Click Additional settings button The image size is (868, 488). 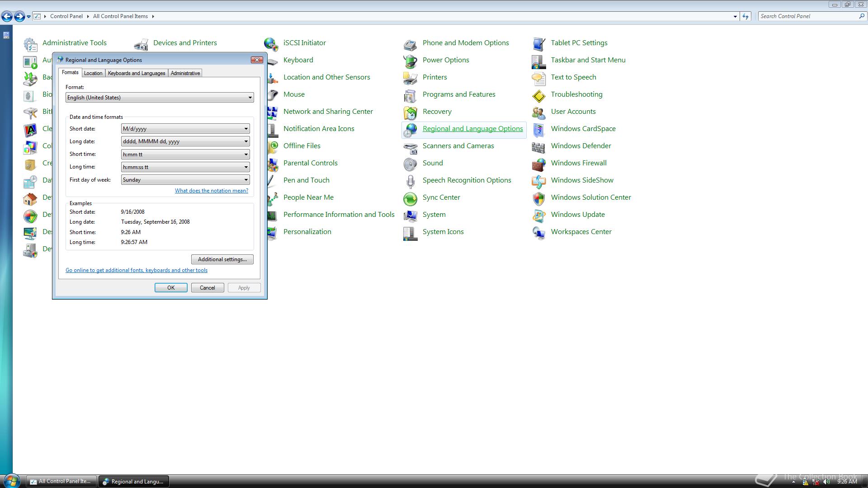coord(222,259)
